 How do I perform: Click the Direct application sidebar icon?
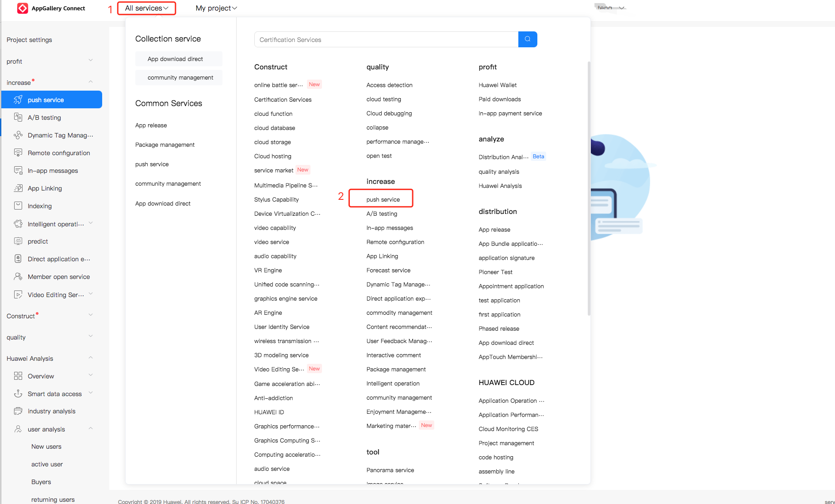18,259
